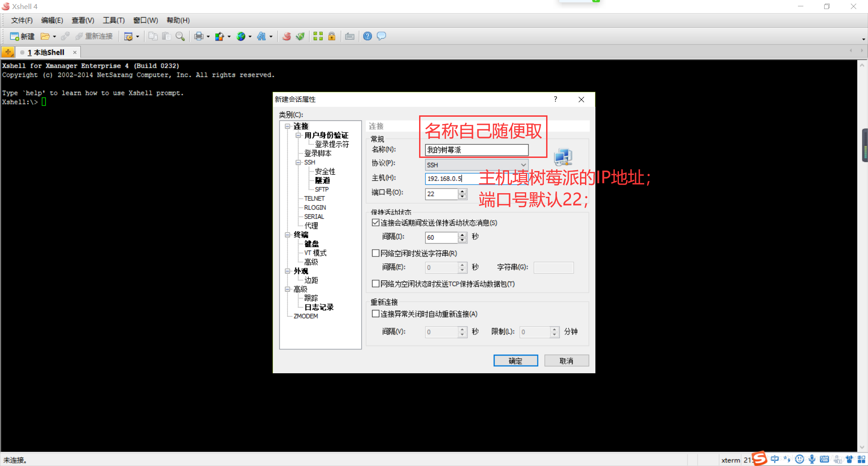This screenshot has height=466, width=868.
Task: Enable 连接异常关闭时自动重新连接 checkbox
Action: (375, 314)
